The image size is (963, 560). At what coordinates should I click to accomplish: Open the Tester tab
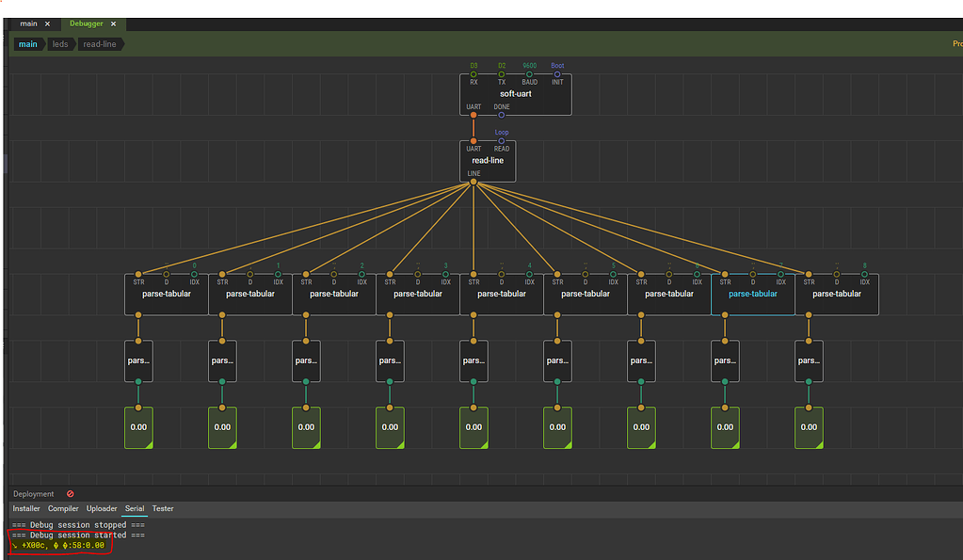click(163, 509)
